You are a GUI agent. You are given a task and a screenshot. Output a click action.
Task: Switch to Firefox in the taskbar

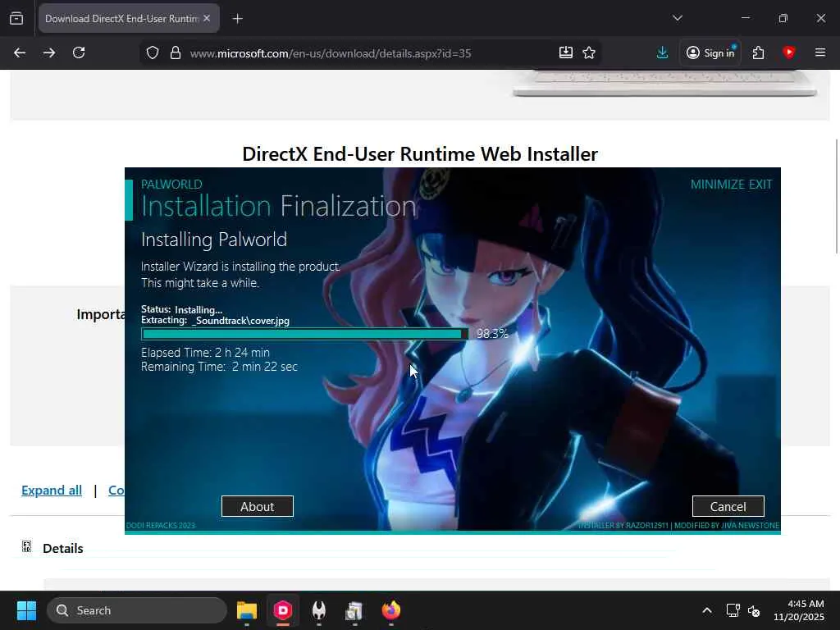coord(391,610)
